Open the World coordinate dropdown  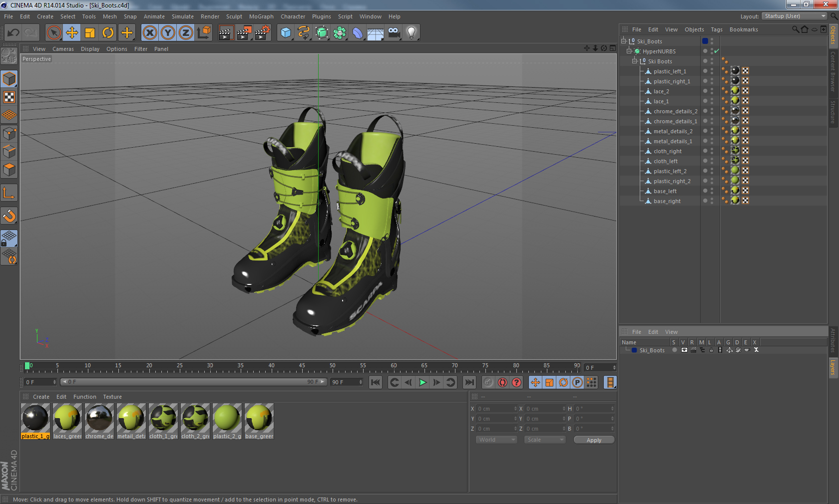pos(496,440)
